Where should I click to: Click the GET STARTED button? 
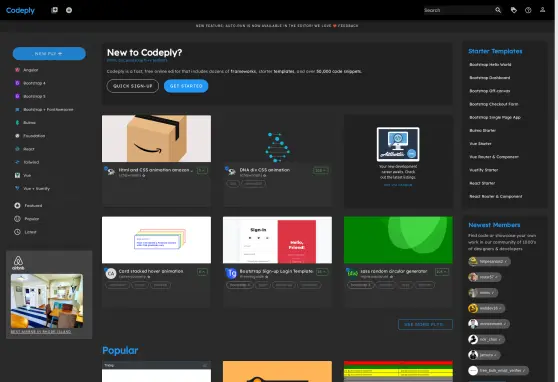(186, 86)
